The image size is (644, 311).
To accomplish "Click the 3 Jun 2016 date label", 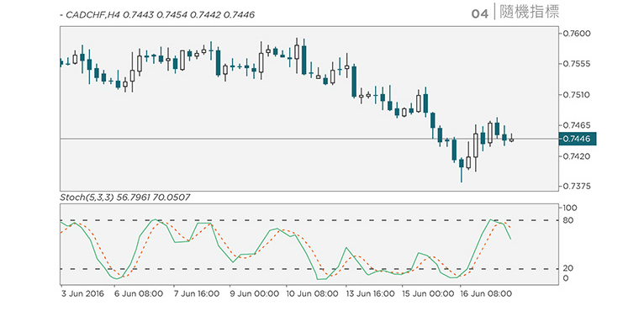I will click(x=83, y=293).
